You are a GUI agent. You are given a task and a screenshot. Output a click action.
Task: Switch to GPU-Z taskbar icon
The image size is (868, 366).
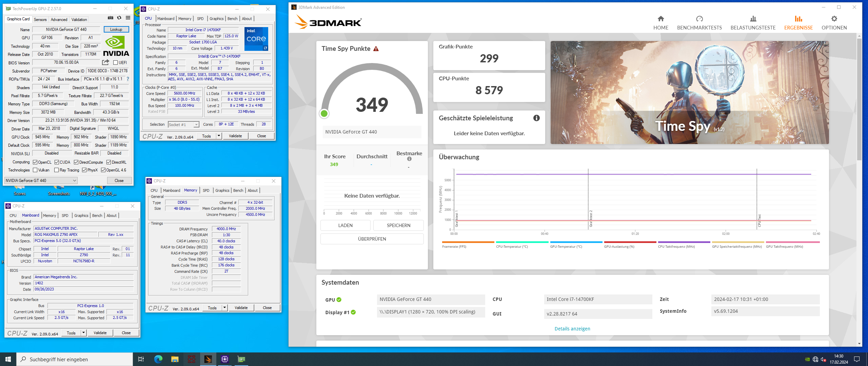[241, 359]
